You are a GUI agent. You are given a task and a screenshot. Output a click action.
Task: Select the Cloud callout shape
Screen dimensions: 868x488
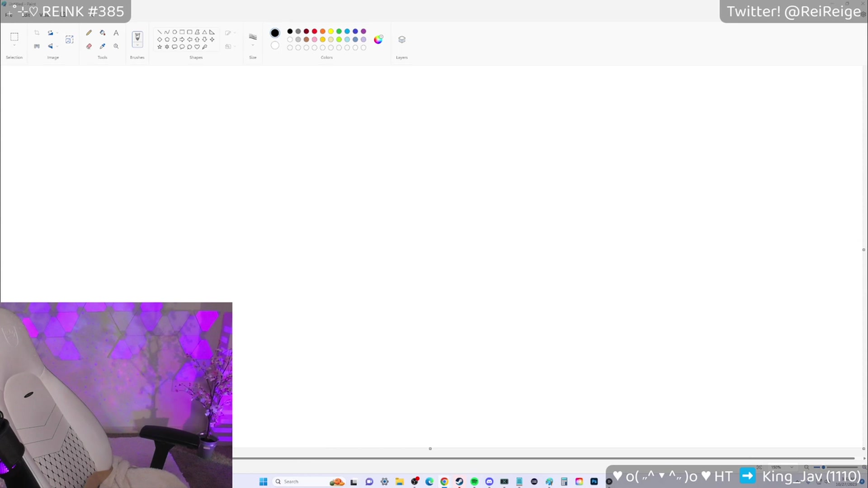coord(189,47)
